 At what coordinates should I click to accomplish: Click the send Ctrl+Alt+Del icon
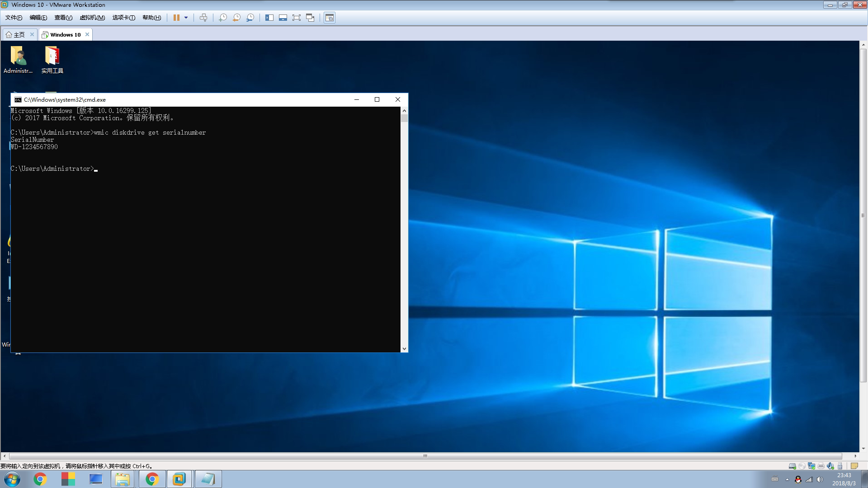point(203,18)
